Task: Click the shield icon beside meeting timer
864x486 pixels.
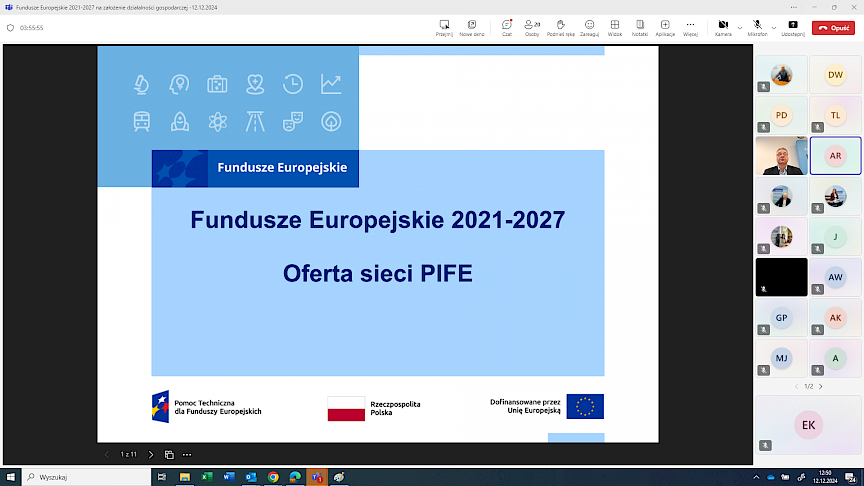Action: tap(10, 28)
